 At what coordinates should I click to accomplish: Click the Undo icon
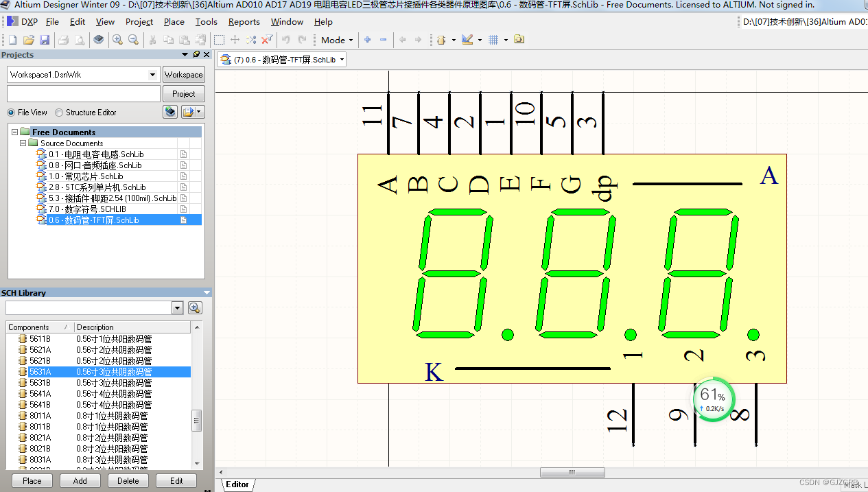pos(286,39)
